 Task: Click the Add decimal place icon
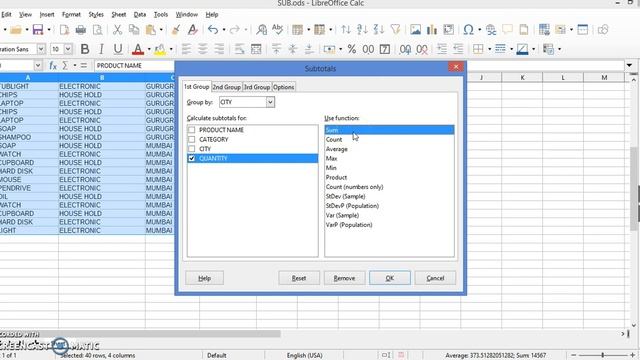[x=405, y=49]
